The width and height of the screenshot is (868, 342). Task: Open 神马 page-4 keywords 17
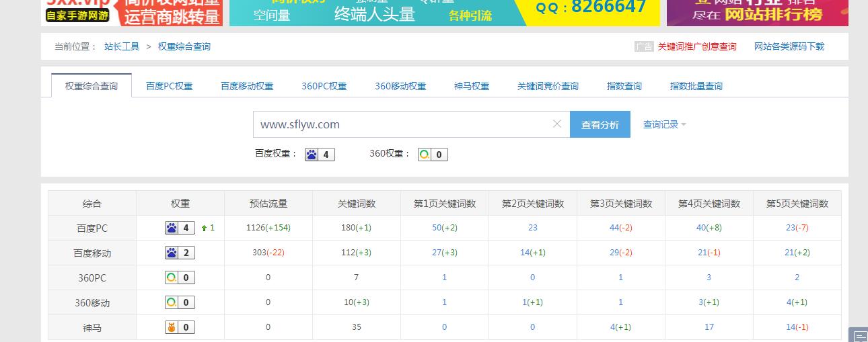click(x=709, y=327)
